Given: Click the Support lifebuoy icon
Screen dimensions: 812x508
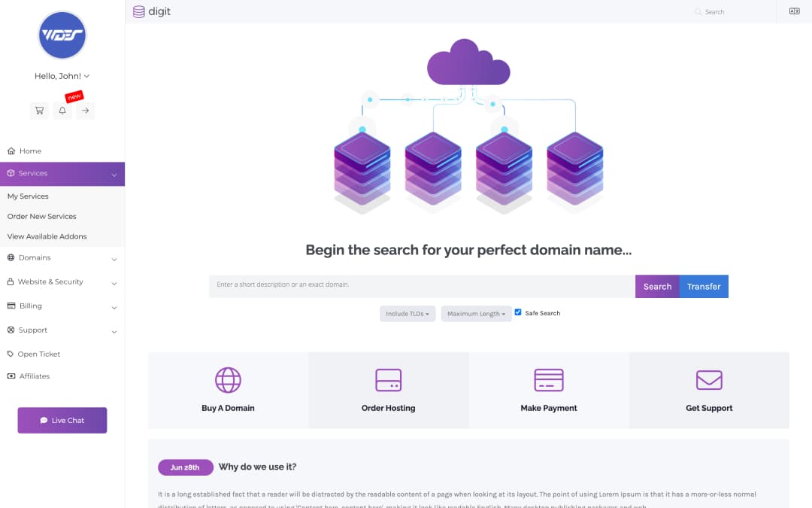Looking at the screenshot, I should click(11, 330).
